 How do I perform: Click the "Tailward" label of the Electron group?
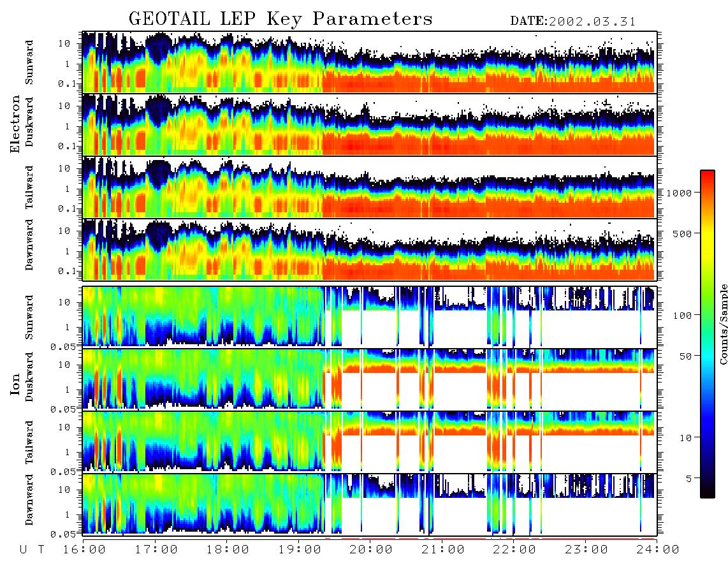click(x=29, y=187)
